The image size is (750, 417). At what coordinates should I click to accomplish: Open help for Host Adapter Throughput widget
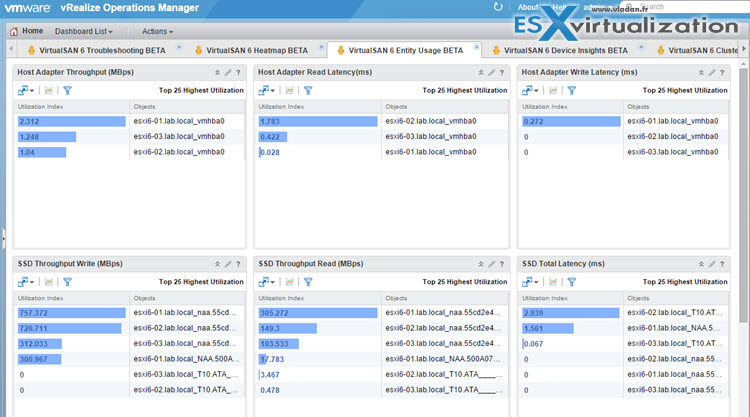point(238,73)
